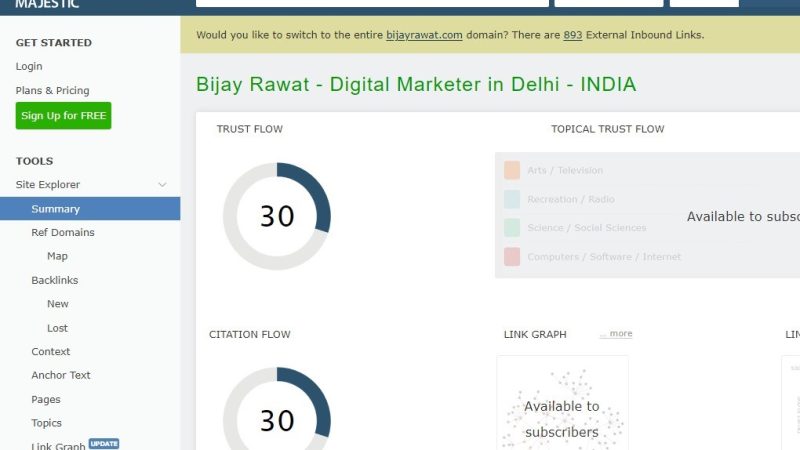Open Ref Domains section
This screenshot has height=450, width=800.
(63, 233)
